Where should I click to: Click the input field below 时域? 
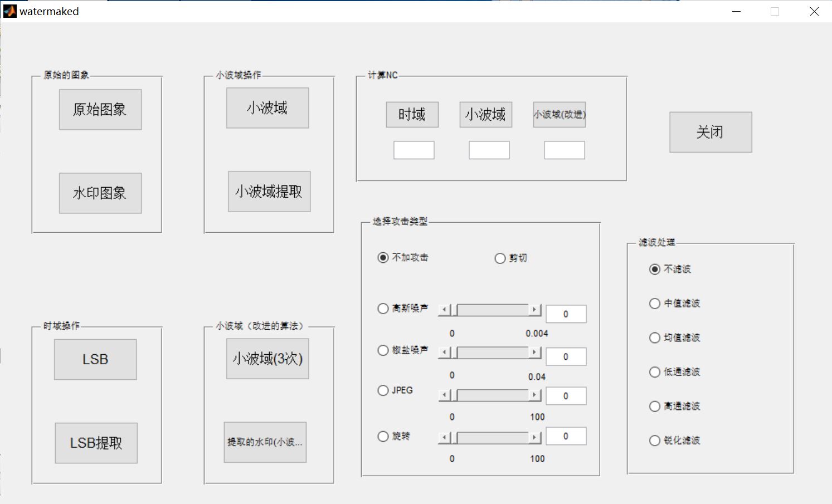pos(413,150)
